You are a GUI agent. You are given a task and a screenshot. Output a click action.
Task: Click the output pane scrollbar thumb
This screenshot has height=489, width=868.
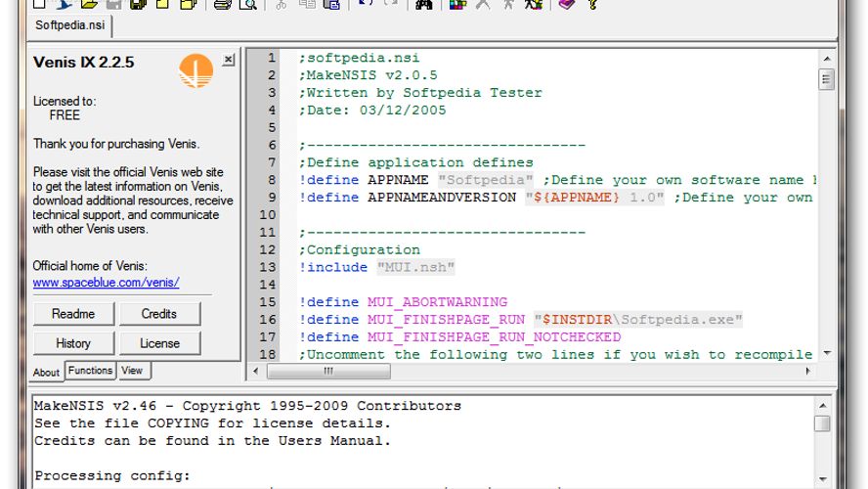pos(823,423)
